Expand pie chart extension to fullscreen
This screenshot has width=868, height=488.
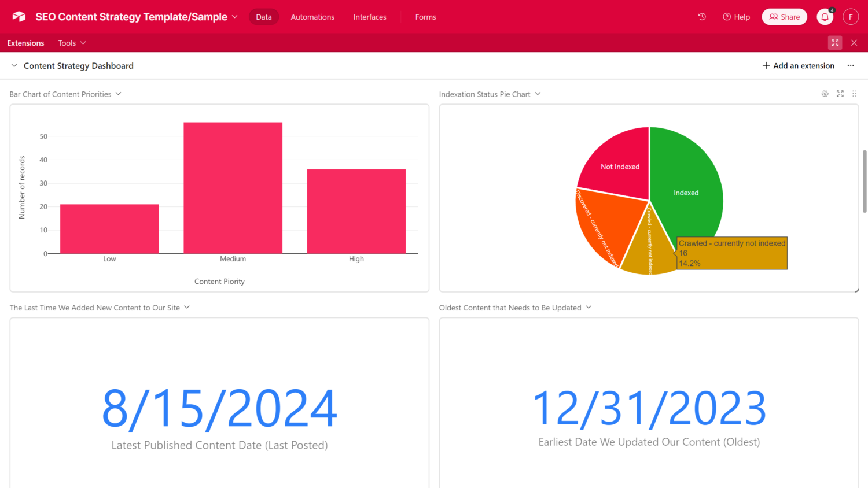(x=840, y=94)
